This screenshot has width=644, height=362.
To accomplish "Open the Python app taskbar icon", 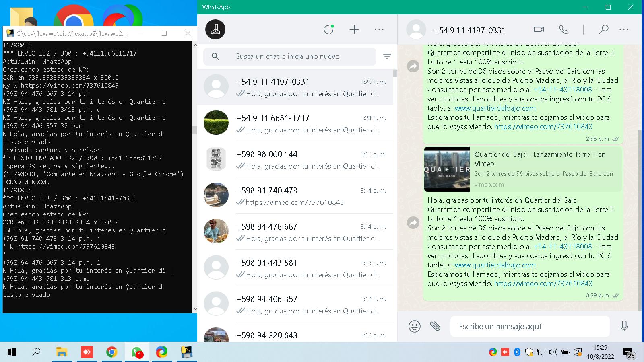I will coord(187,352).
